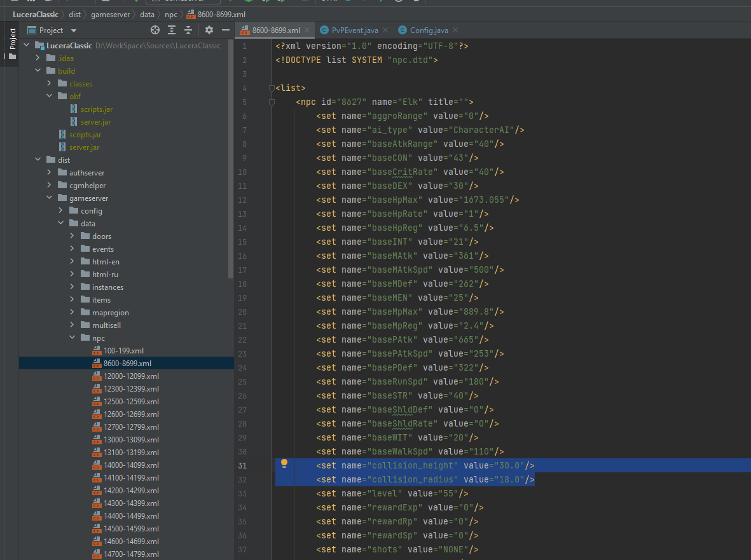Viewport: 751px width, 560px height.
Task: Click the Project tree vertical scrollbar
Action: click(230, 159)
